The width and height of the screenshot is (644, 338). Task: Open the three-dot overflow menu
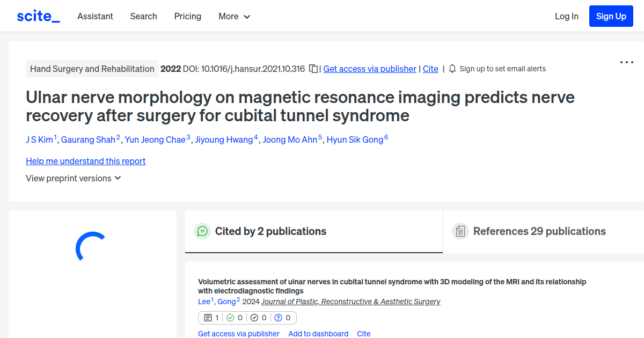pos(626,62)
